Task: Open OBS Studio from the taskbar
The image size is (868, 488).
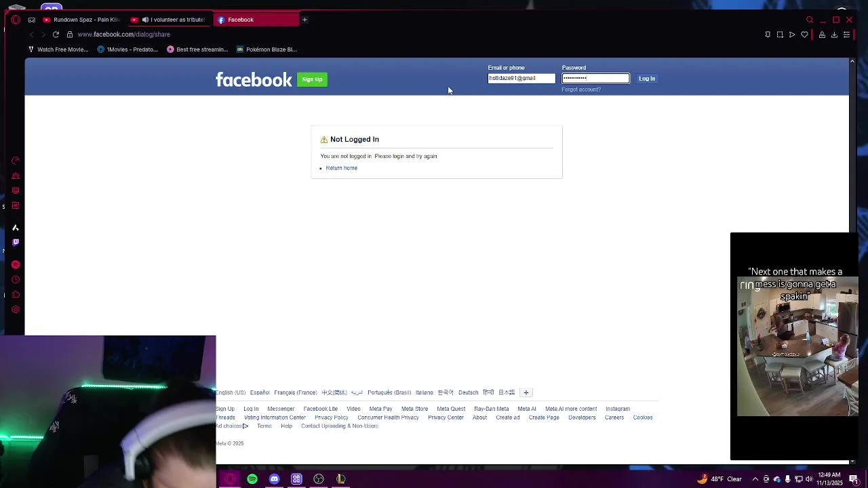Action: 319,479
